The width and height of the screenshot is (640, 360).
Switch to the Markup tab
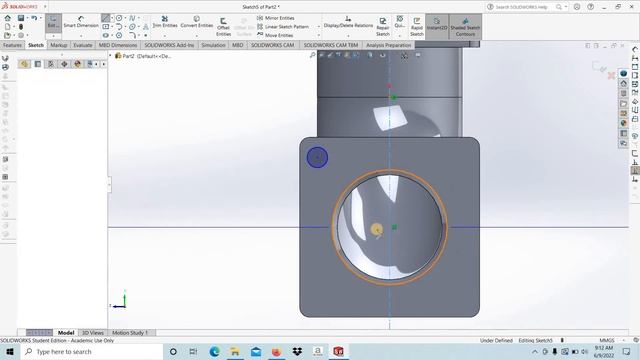point(59,45)
